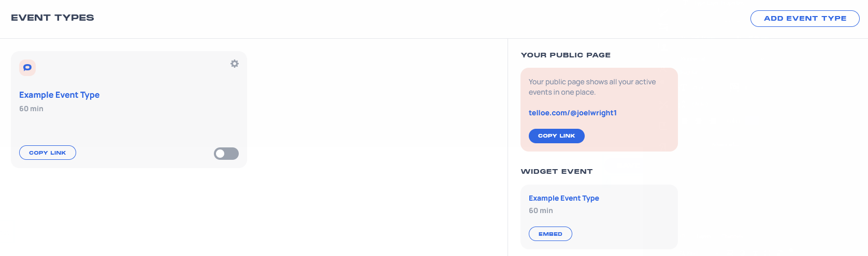The height and width of the screenshot is (256, 868).
Task: Click the Embed button in Widget Event
Action: tap(551, 234)
